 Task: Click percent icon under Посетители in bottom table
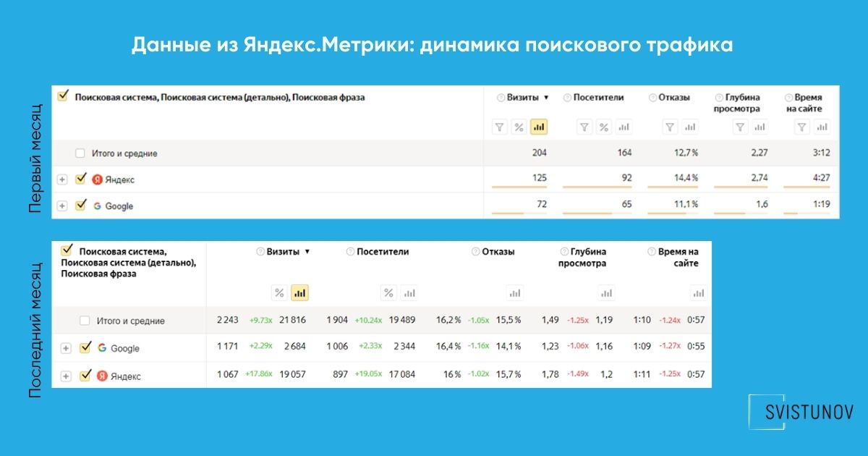point(389,293)
